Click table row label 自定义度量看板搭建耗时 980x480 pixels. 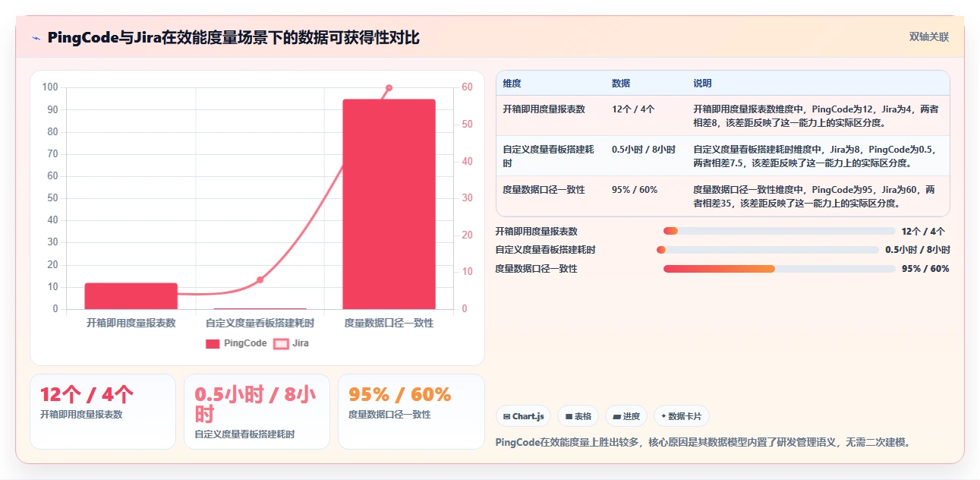[x=549, y=156]
